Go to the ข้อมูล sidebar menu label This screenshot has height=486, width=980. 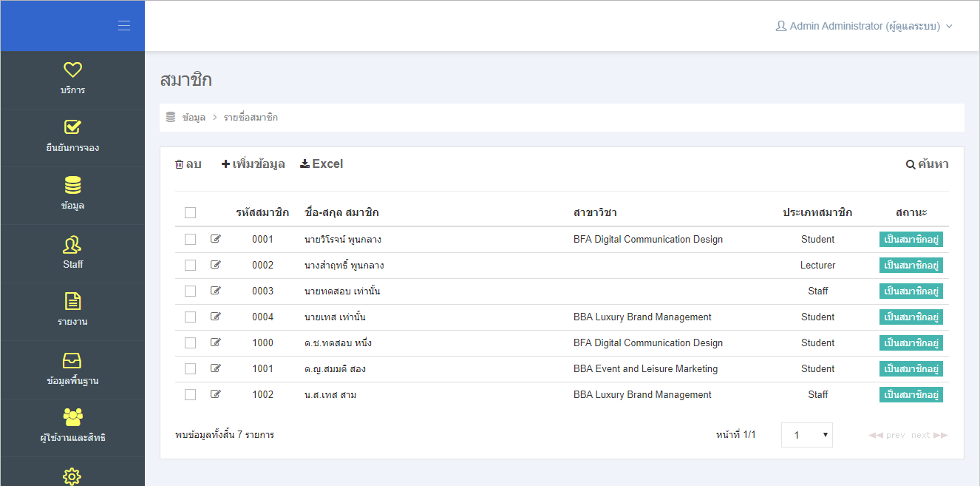pyautogui.click(x=72, y=206)
